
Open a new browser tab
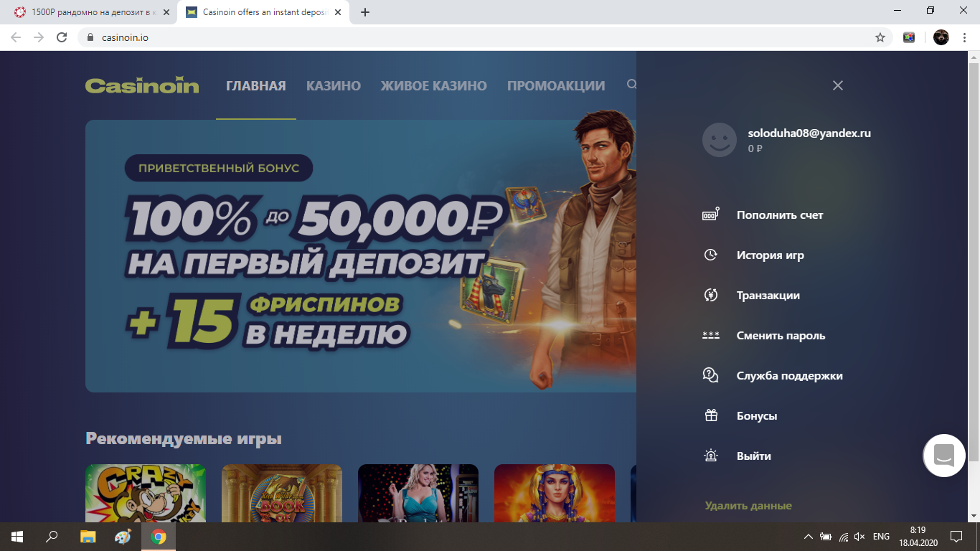365,12
